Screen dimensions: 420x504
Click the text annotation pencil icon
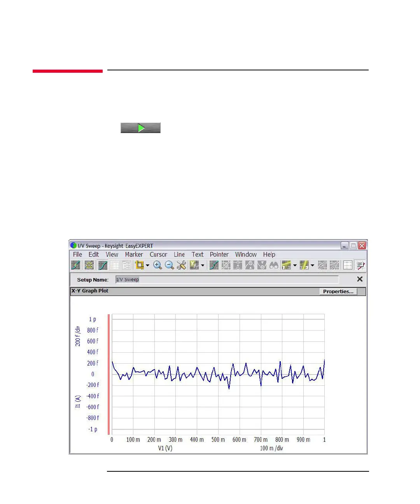point(360,265)
